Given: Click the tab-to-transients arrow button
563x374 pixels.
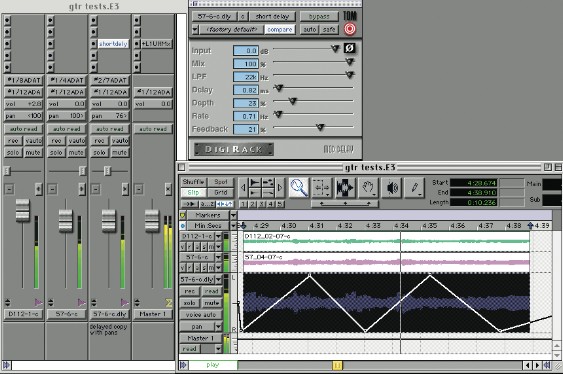Looking at the screenshot, I should coord(189,204).
